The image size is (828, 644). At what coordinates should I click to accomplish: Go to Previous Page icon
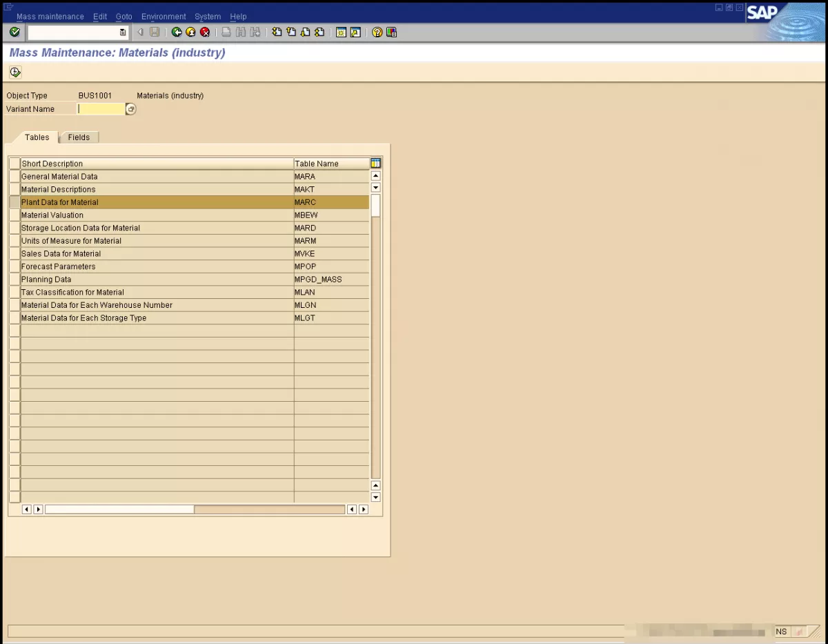click(291, 32)
